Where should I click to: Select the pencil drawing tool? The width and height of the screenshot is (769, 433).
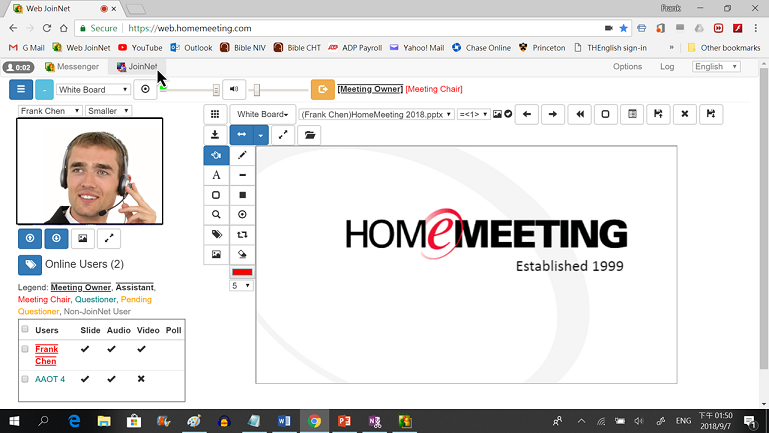242,155
